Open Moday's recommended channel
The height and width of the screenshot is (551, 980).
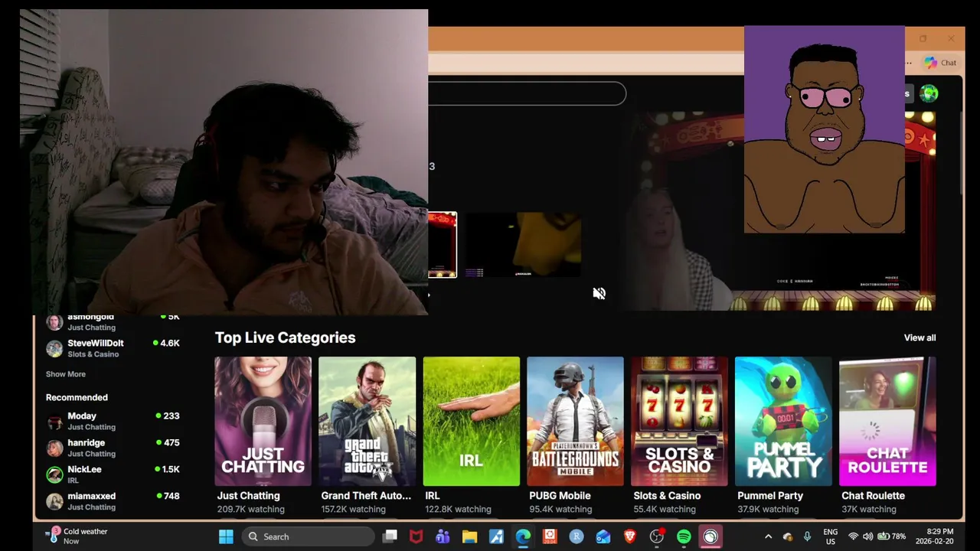(113, 421)
